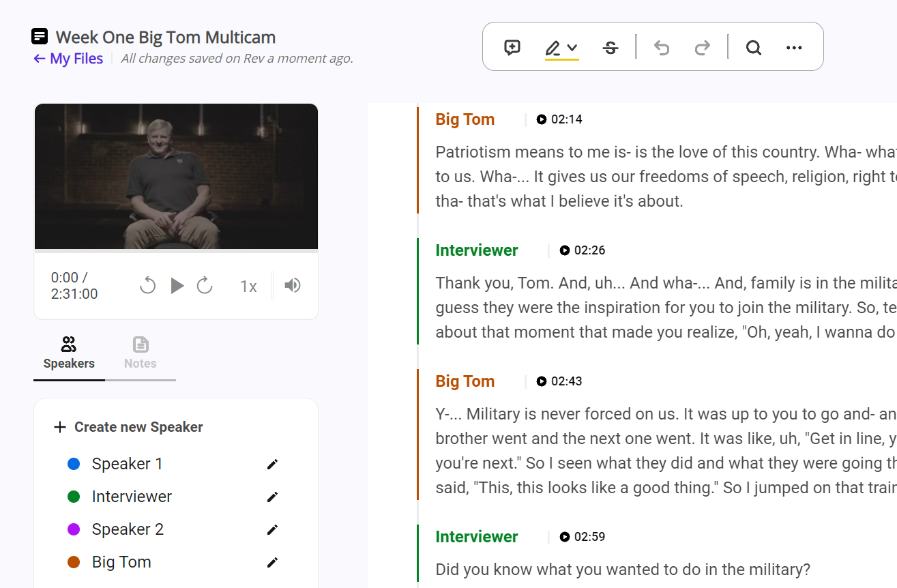
Task: Apply strikethrough to the text
Action: point(611,48)
